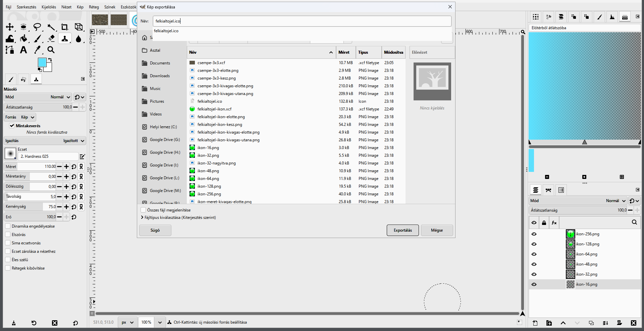This screenshot has width=644, height=331.
Task: Select the Clone stamp tool
Action: (65, 39)
